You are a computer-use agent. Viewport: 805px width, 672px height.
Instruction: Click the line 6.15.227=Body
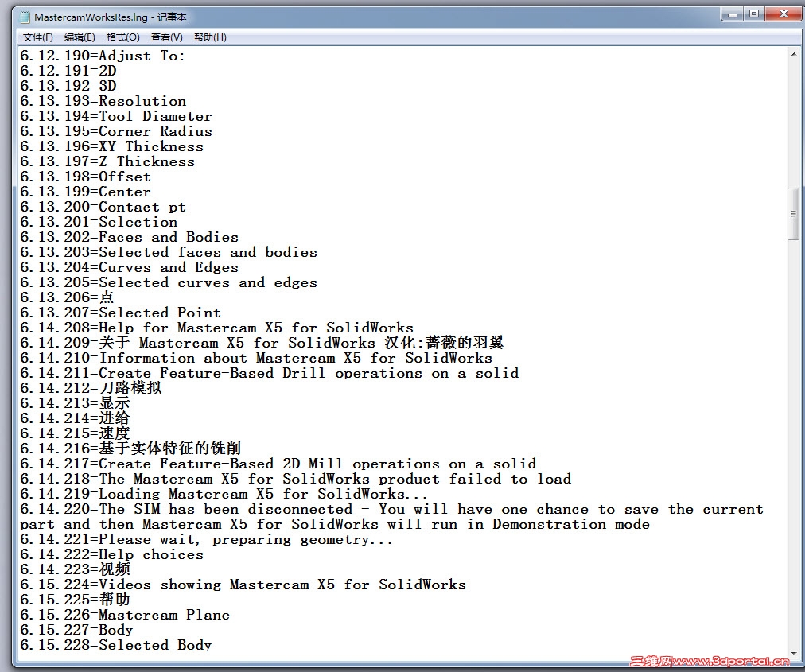tap(76, 629)
